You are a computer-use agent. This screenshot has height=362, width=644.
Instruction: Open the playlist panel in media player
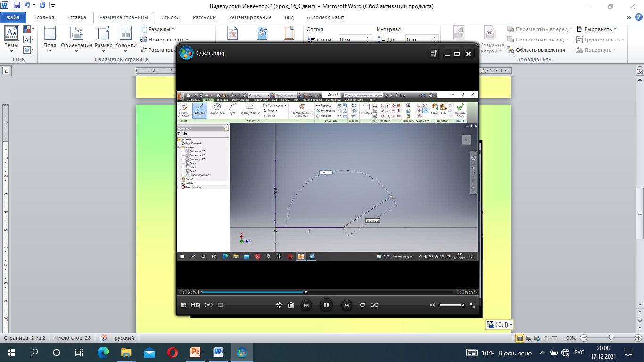click(434, 54)
